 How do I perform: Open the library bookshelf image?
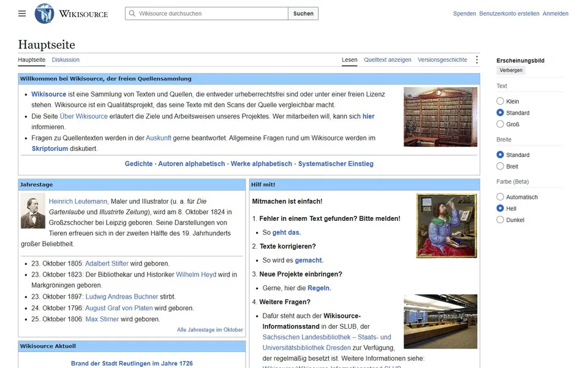(440, 117)
